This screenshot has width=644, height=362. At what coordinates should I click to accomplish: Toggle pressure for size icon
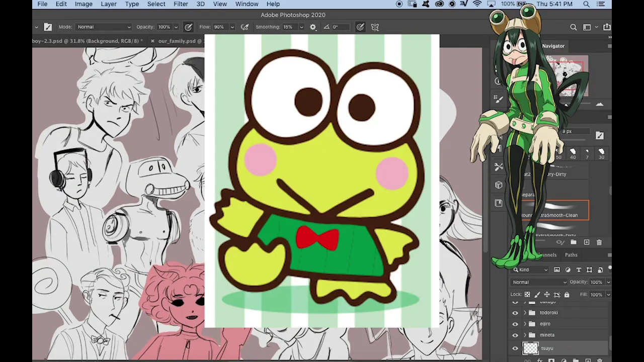click(x=360, y=27)
